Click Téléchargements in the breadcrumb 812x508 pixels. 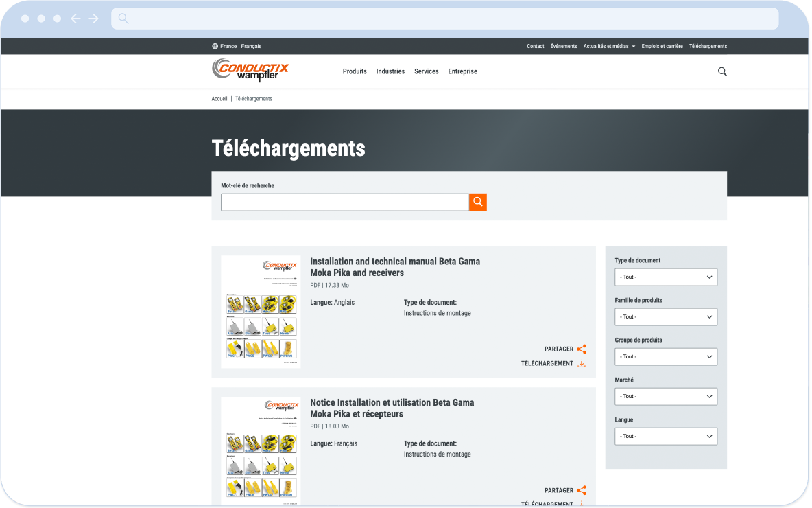tap(253, 98)
